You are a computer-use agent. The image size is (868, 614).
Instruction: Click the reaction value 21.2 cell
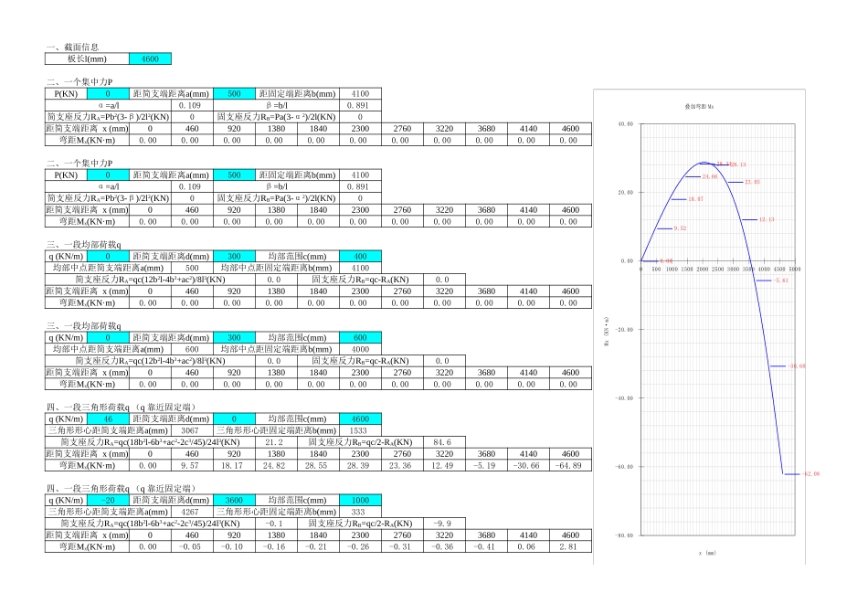[x=276, y=442]
